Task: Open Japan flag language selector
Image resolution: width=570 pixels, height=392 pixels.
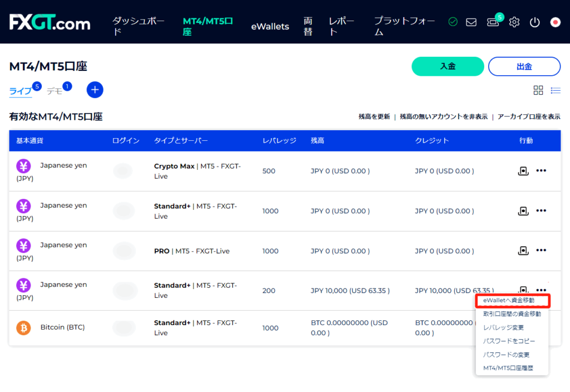Action: click(555, 22)
